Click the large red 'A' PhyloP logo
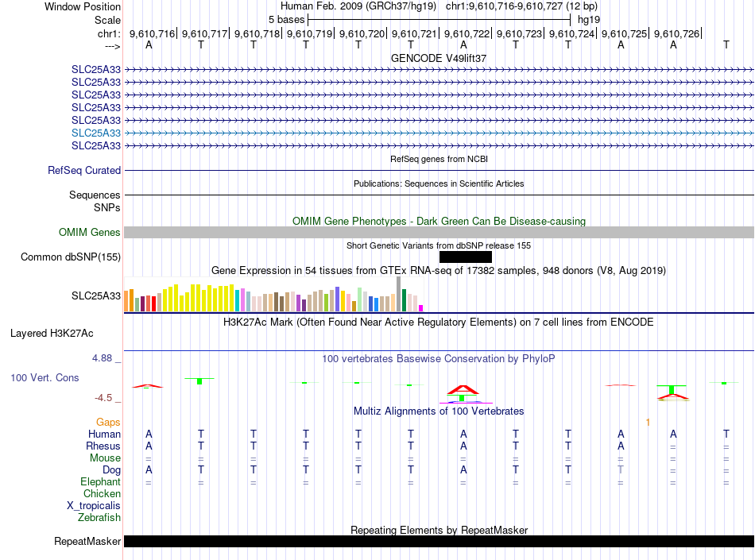This screenshot has height=560, width=755. [x=463, y=389]
